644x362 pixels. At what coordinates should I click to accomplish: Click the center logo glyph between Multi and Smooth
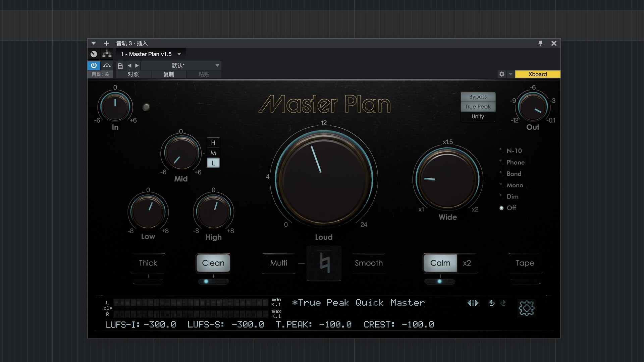tap(324, 263)
